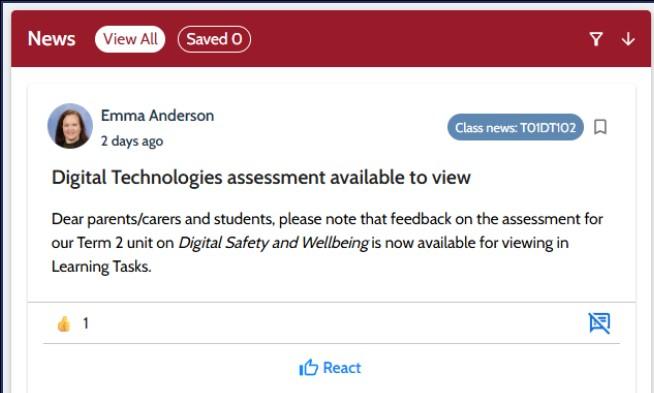
Task: Click empty area of red News header
Action: coord(417,39)
